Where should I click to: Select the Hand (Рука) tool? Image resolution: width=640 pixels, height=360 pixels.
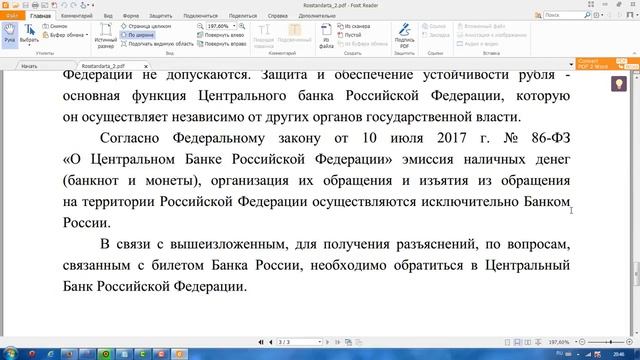(9, 35)
